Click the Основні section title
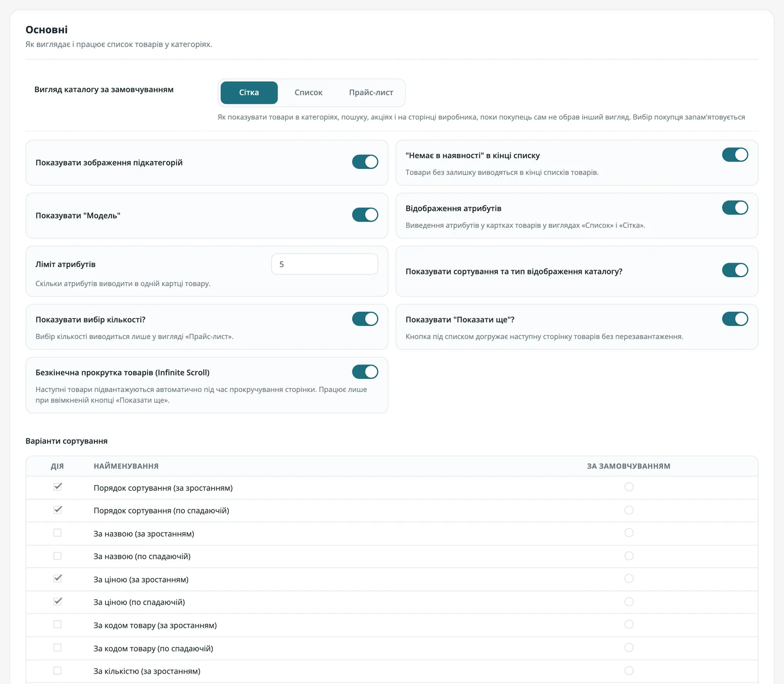This screenshot has height=684, width=784. point(47,29)
